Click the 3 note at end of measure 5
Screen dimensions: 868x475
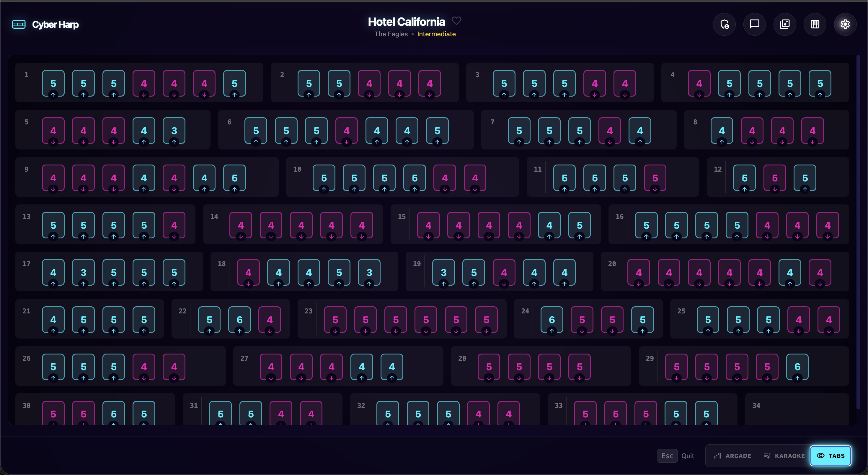(174, 131)
